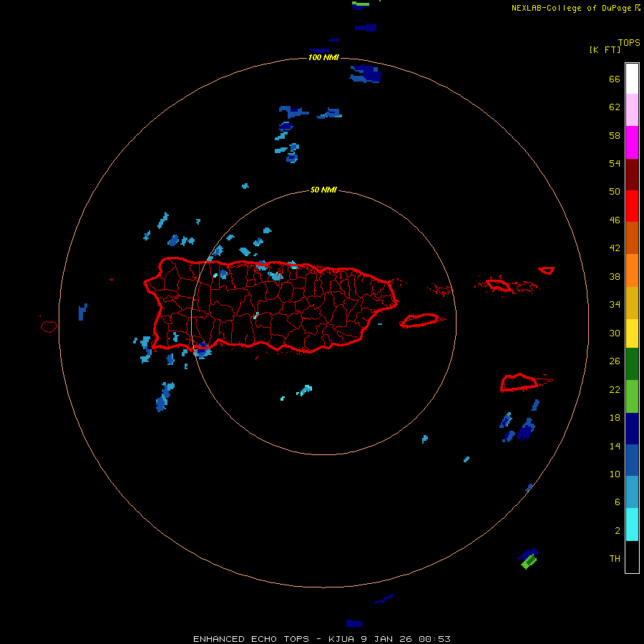Click the legend value 2
Viewport: 644px width, 644px height.
pos(617,530)
